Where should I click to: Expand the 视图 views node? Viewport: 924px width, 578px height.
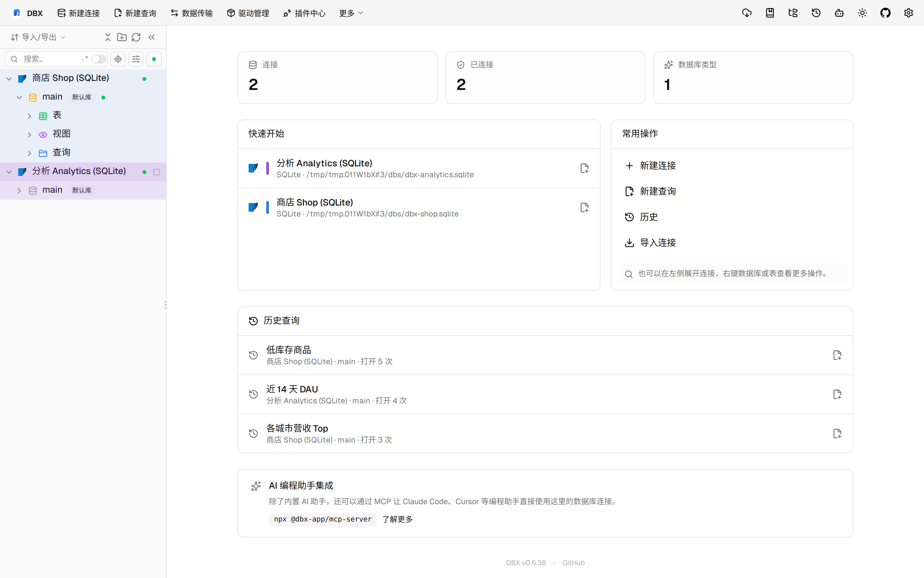(30, 135)
